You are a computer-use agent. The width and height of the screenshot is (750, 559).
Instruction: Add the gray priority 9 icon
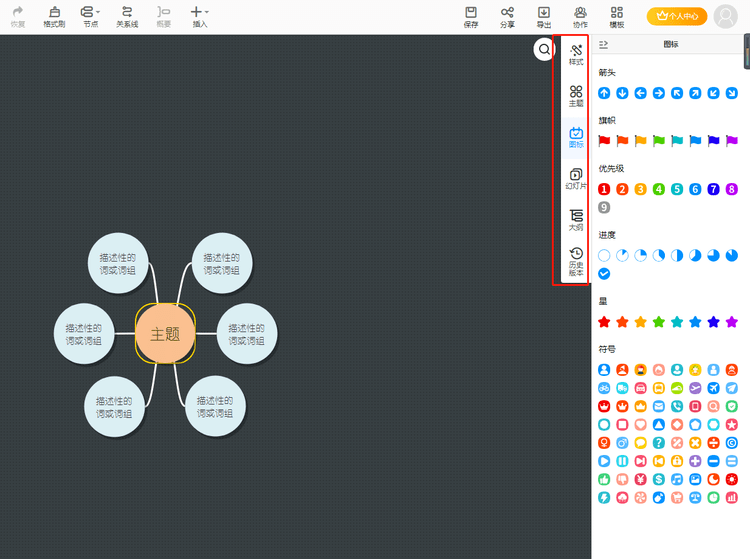tap(604, 208)
